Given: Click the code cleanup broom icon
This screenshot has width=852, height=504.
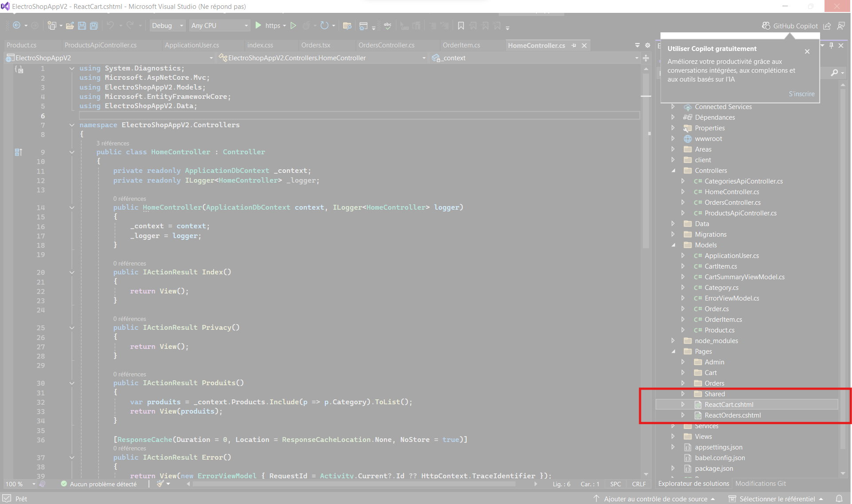Looking at the screenshot, I should [160, 484].
